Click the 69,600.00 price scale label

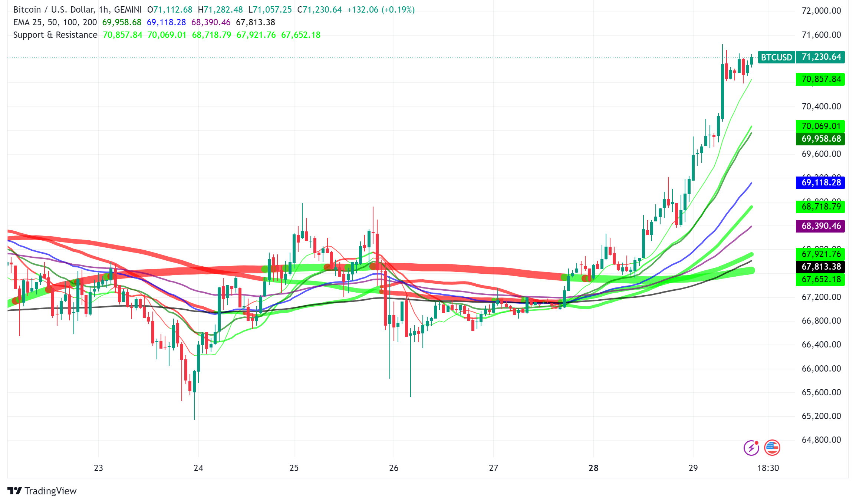click(x=822, y=154)
